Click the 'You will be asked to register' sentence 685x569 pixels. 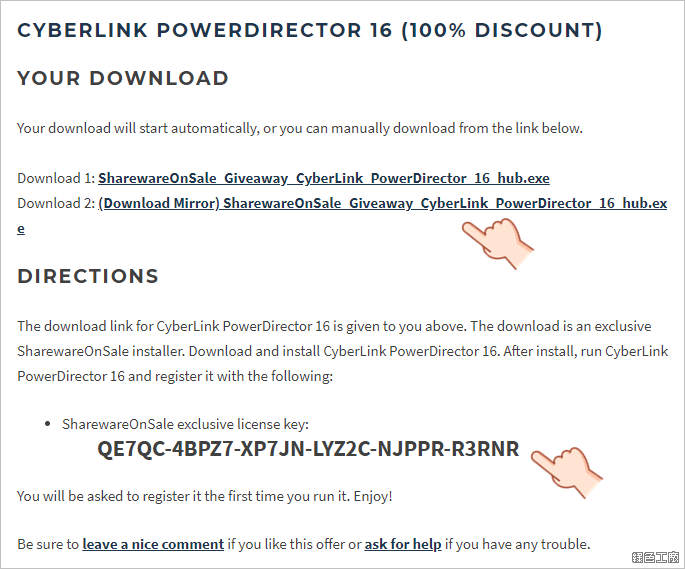(x=204, y=496)
